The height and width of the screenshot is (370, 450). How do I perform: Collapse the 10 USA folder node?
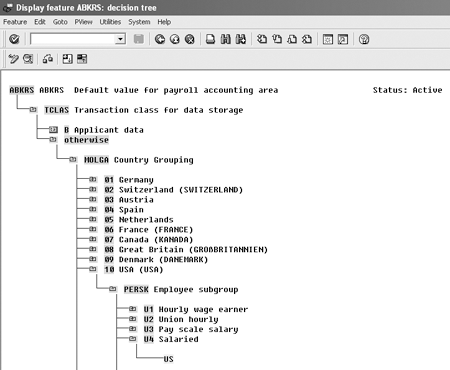point(93,269)
